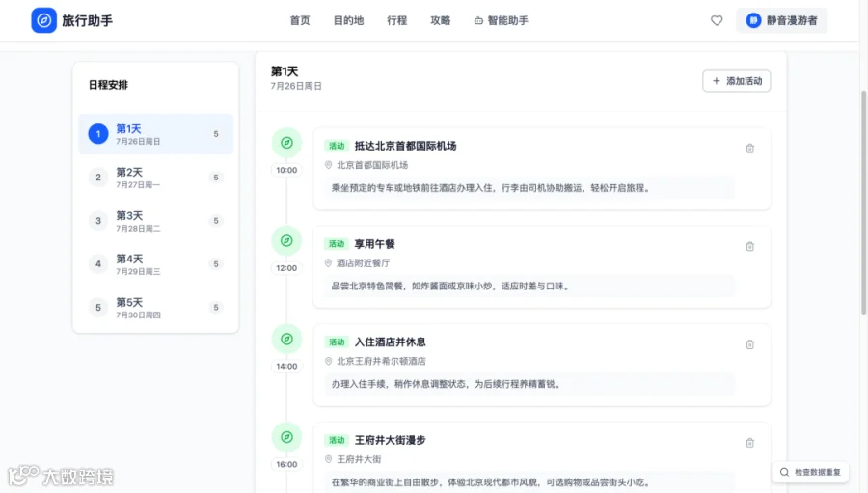This screenshot has height=493, width=868.
Task: Open the 攻略 nav item
Action: tap(440, 20)
